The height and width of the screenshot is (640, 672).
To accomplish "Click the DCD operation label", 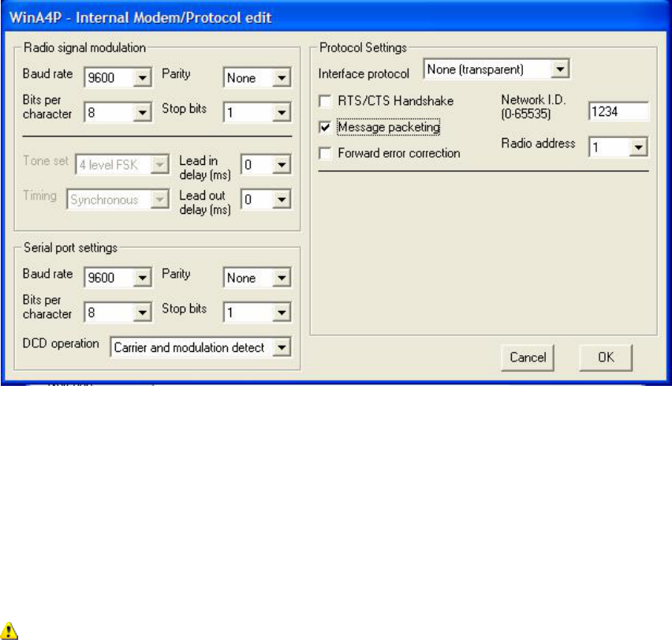I will point(61,344).
